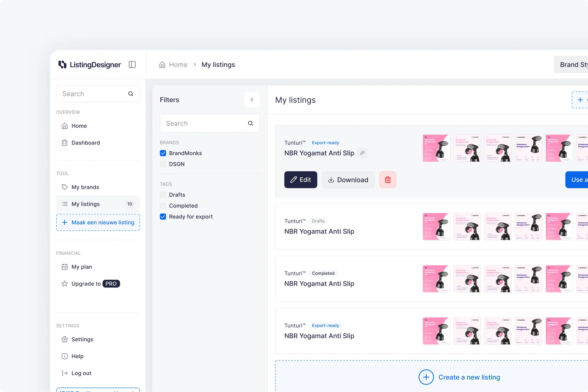Viewport: 588px width, 392px height.
Task: Uncheck the Ready for export tag
Action: [x=163, y=217]
